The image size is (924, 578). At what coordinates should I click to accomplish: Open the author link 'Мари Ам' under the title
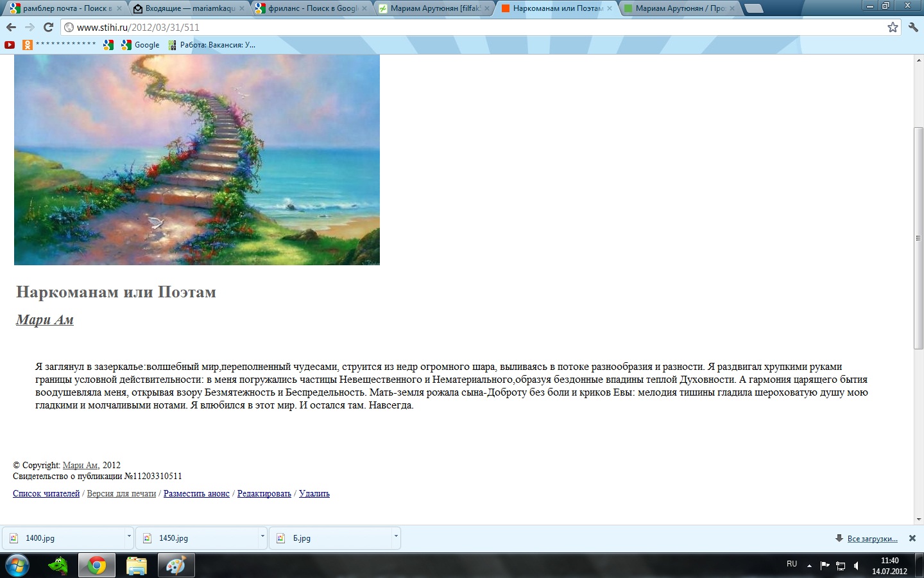point(45,320)
